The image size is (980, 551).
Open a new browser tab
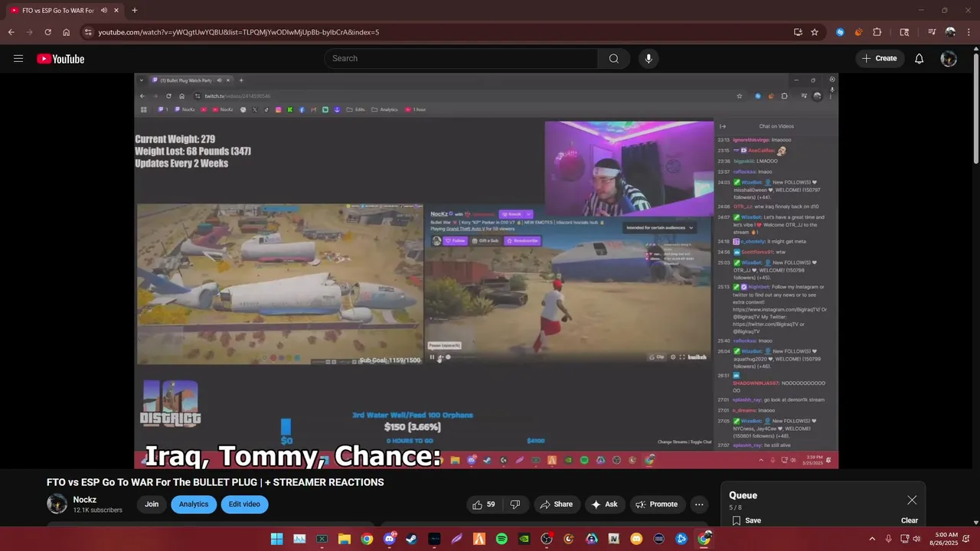pyautogui.click(x=135, y=11)
